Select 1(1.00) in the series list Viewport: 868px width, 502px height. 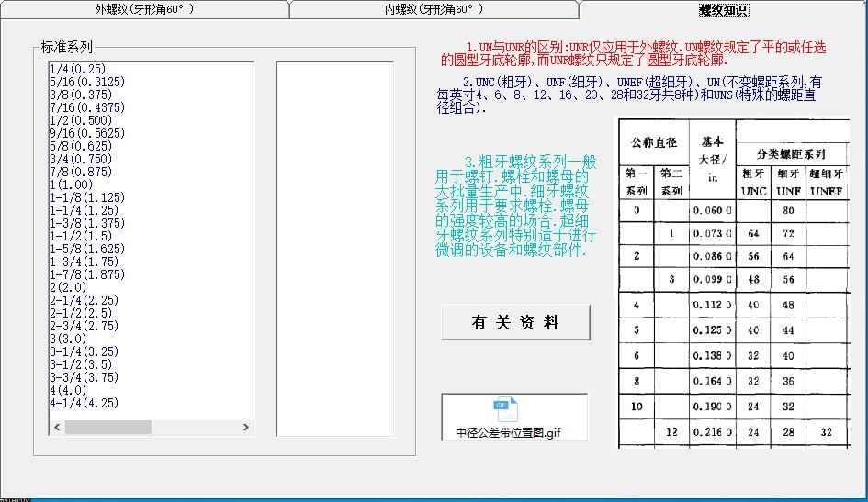(x=74, y=184)
